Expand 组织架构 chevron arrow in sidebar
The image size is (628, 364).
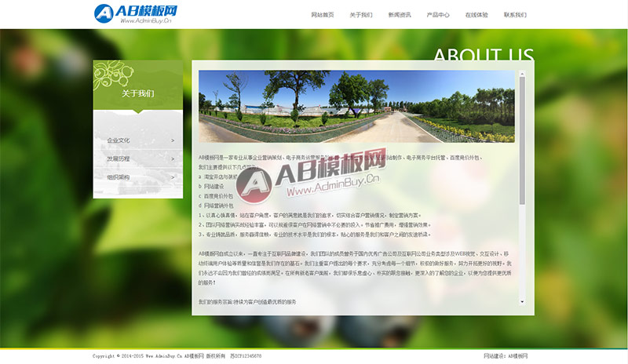(x=173, y=177)
